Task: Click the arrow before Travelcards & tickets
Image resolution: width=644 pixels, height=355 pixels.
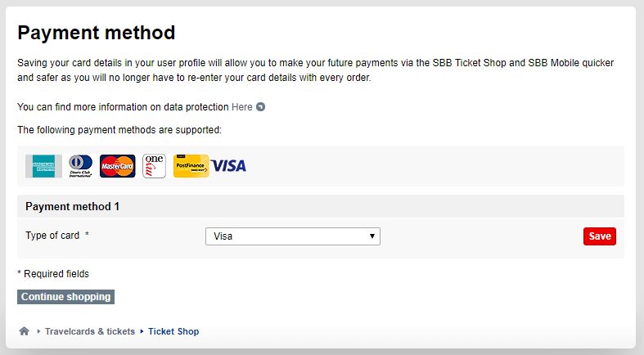Action: pos(38,331)
